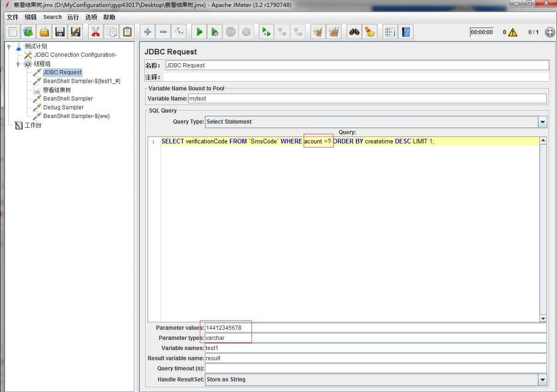Click Start no pauses icon
Viewport: 557px width, 392px height.
pyautogui.click(x=215, y=32)
